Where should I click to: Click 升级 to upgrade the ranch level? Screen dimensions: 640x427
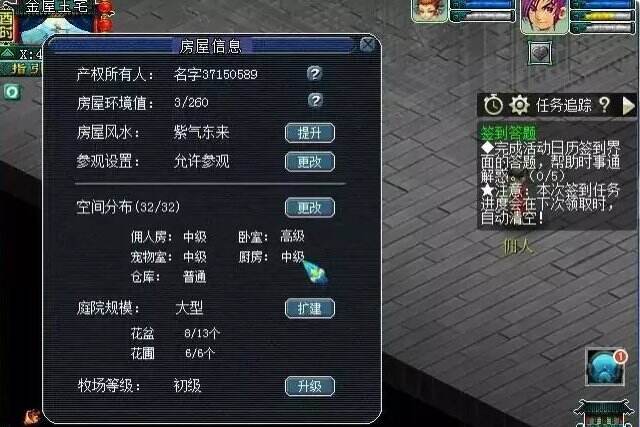[310, 386]
